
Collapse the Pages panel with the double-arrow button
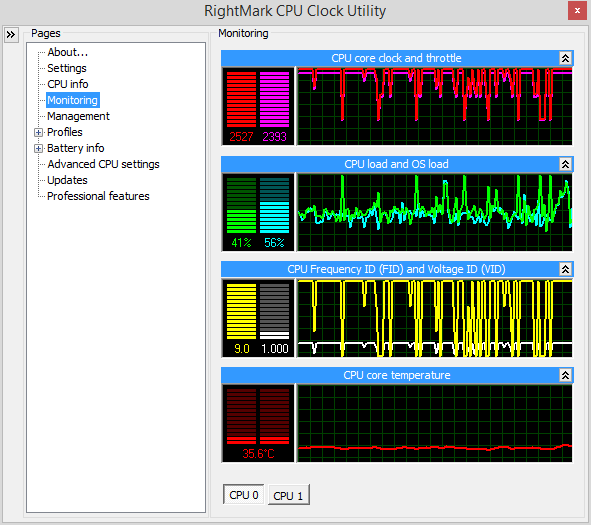(11, 35)
